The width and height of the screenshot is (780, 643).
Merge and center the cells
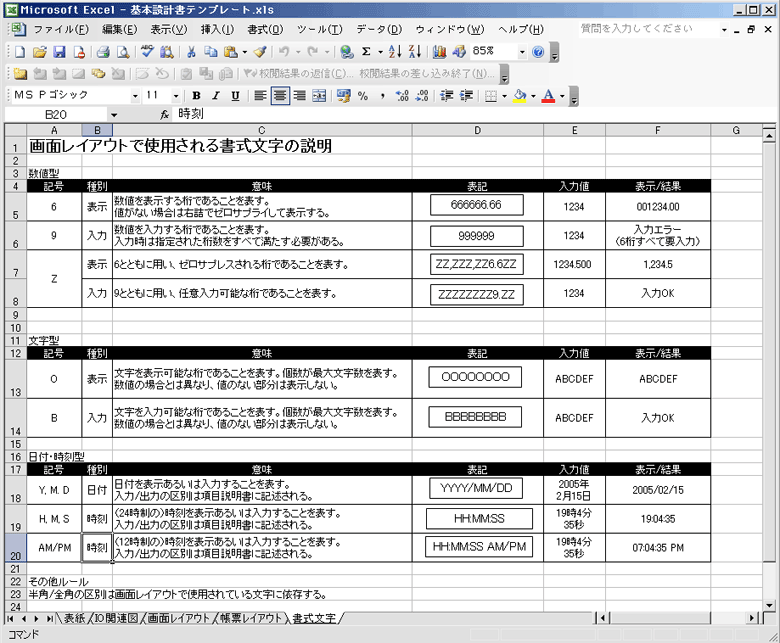[319, 95]
